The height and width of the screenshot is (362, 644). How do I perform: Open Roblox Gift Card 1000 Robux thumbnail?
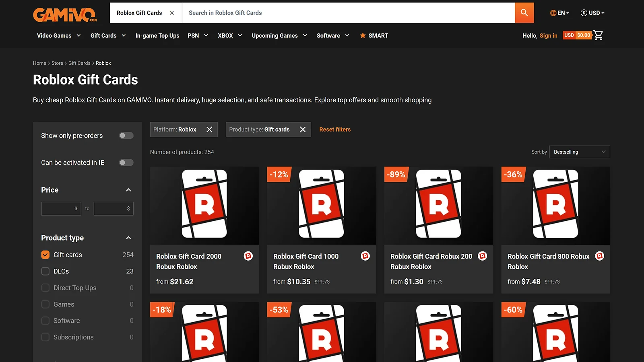[x=322, y=206]
